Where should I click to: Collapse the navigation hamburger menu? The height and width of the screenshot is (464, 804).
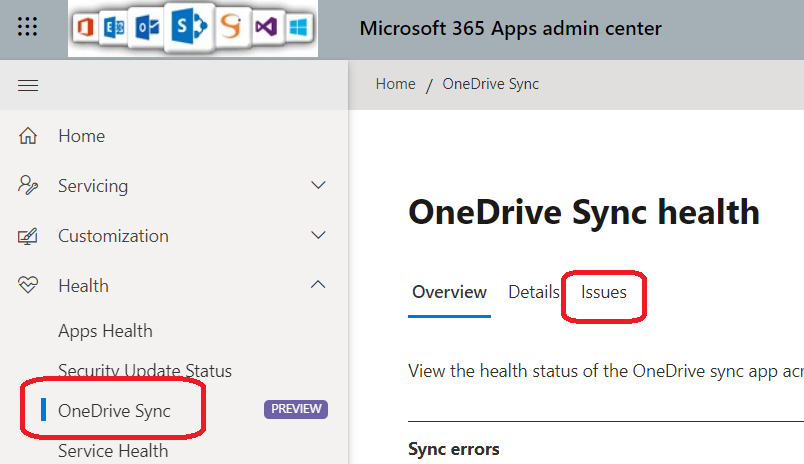[28, 86]
